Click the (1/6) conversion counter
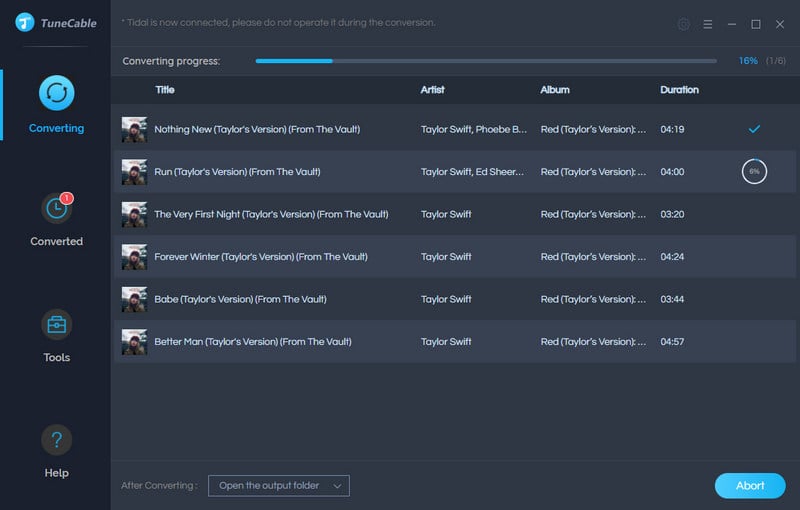 click(x=776, y=61)
